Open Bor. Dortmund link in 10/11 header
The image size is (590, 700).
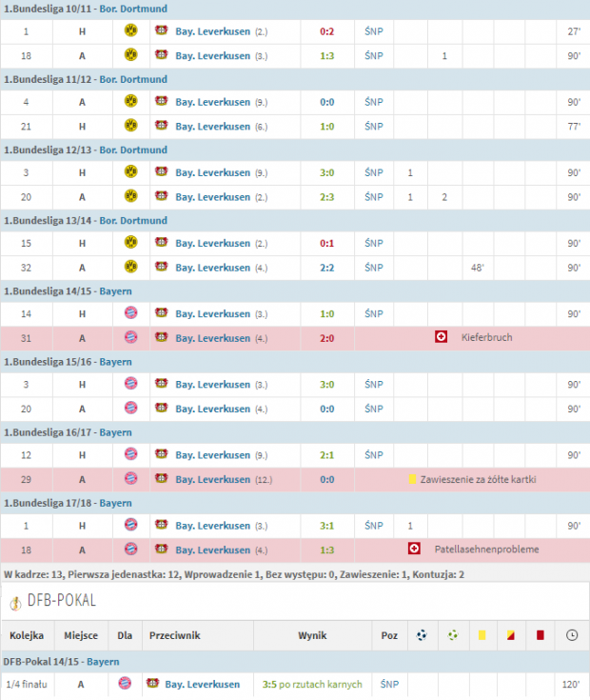(x=133, y=9)
